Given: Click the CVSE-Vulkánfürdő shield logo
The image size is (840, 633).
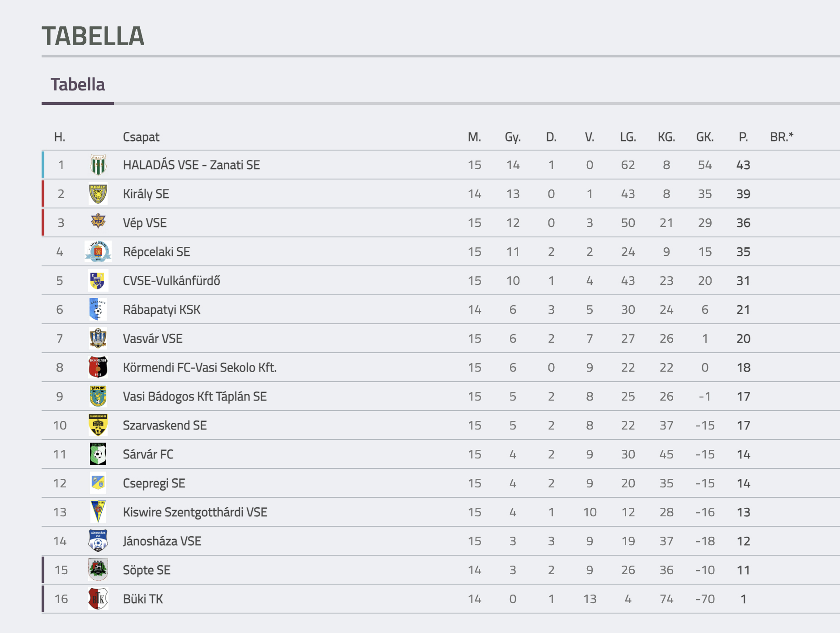Looking at the screenshot, I should 98,281.
